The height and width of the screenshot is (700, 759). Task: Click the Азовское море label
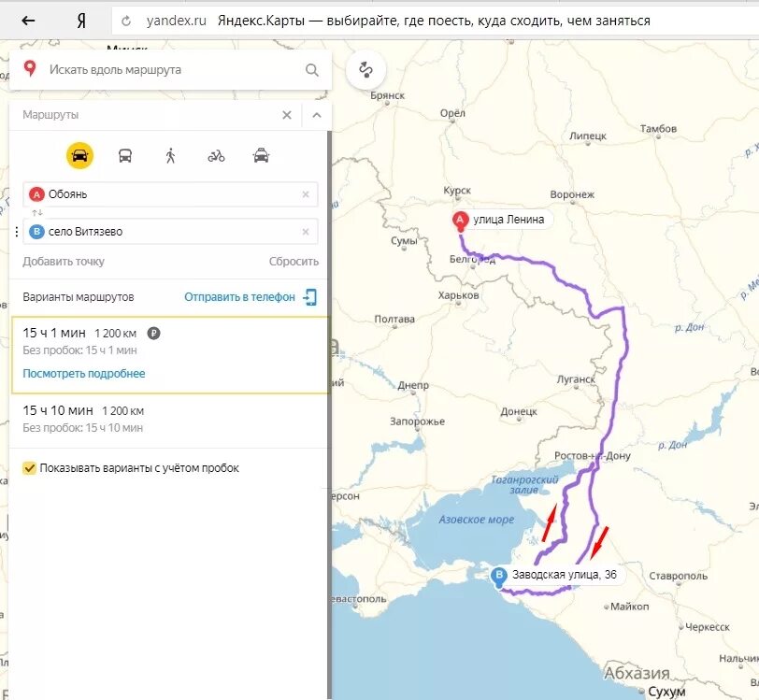pyautogui.click(x=477, y=520)
